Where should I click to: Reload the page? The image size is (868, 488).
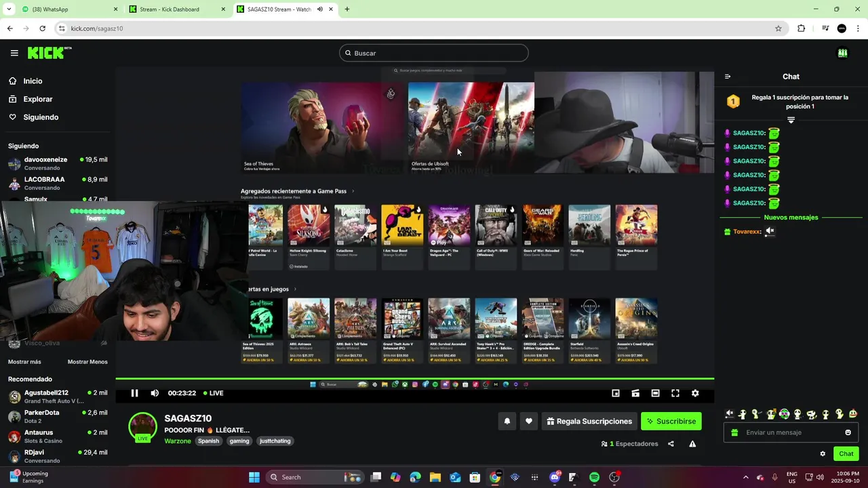coord(42,28)
